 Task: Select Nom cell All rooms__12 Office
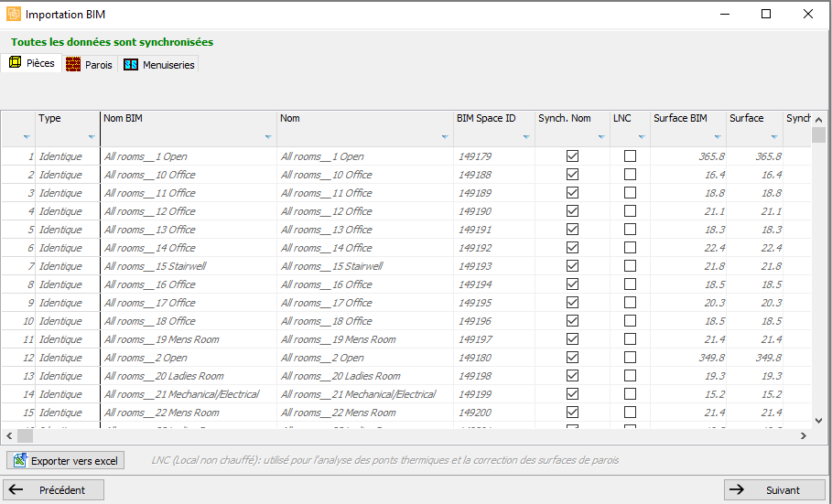(365, 211)
